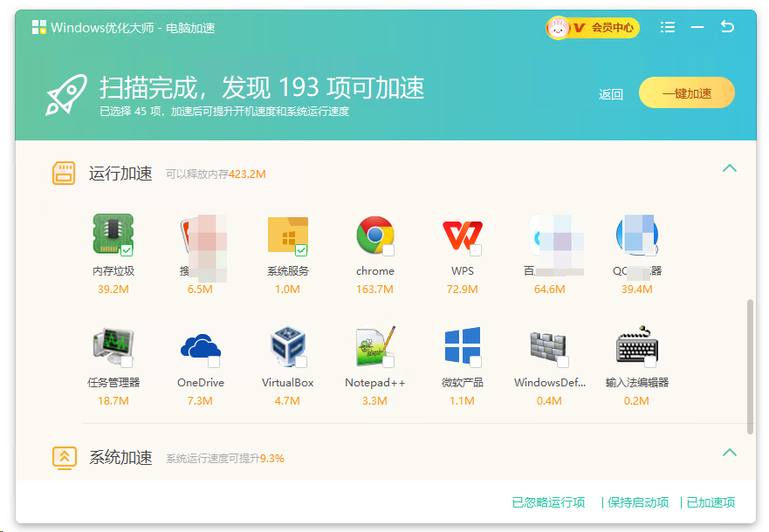Image resolution: width=769 pixels, height=532 pixels.
Task: Click the 72.9M value under WPS
Action: point(462,290)
